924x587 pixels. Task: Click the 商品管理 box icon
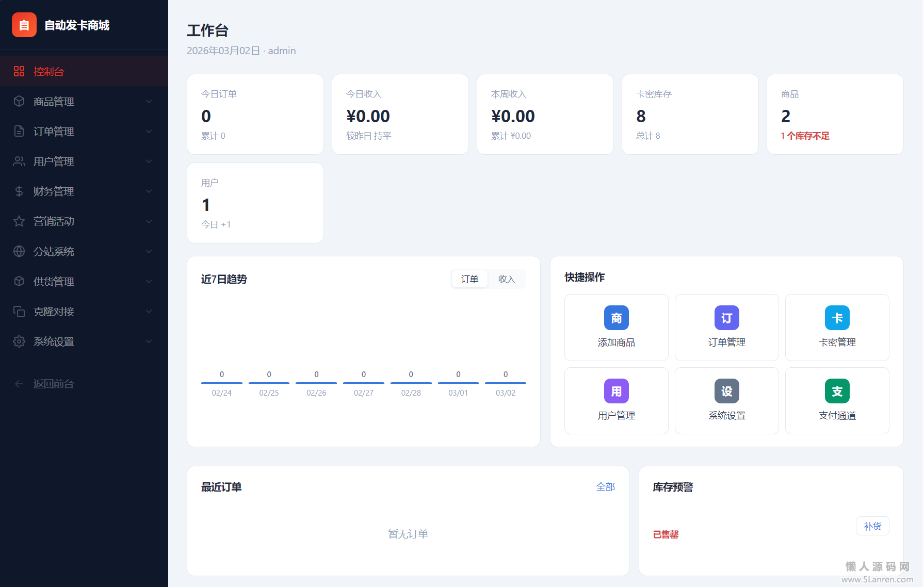[19, 101]
